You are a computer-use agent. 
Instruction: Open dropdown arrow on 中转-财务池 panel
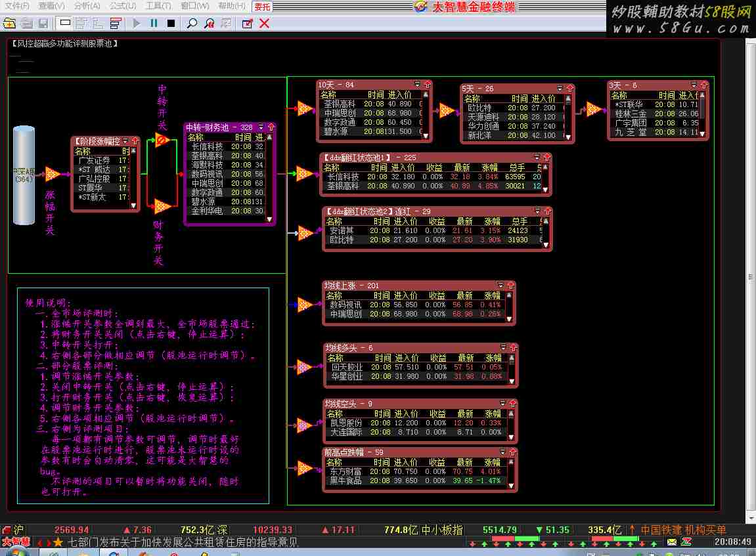tap(261, 127)
